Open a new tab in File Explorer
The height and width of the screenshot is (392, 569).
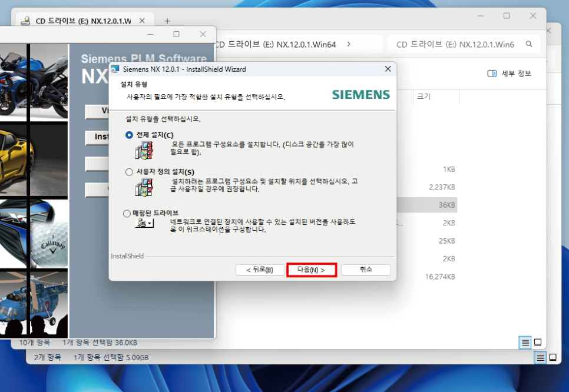[x=167, y=21]
